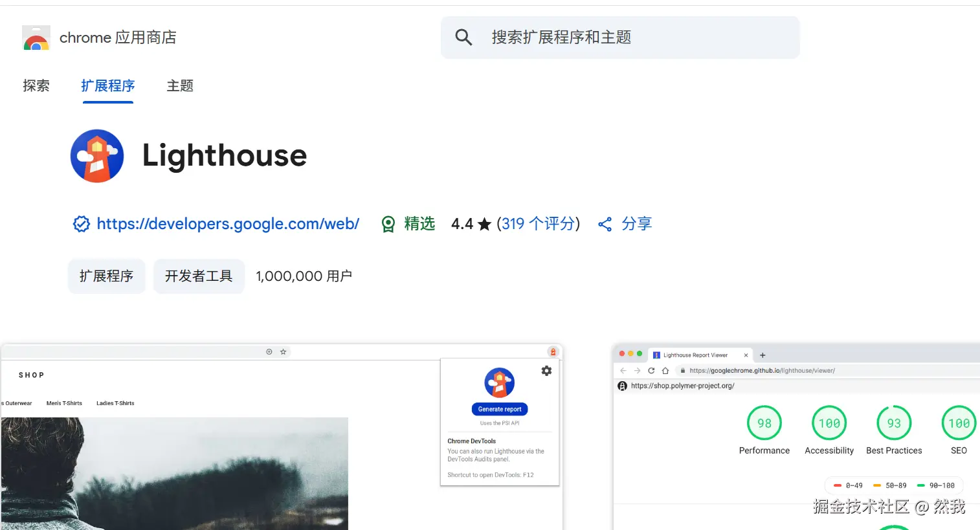Click the Lighthouse toolbar extension icon in screenshot
980x530 pixels.
point(553,351)
